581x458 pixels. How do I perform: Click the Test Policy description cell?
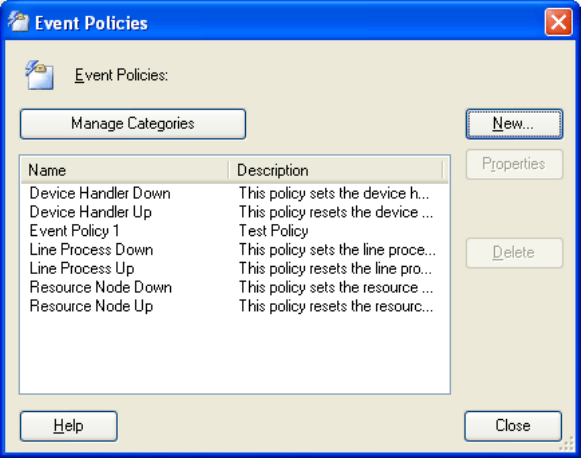(x=274, y=231)
